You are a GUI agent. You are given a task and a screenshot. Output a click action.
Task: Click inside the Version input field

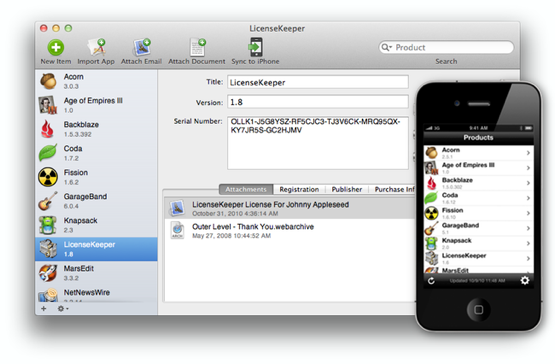(x=317, y=102)
